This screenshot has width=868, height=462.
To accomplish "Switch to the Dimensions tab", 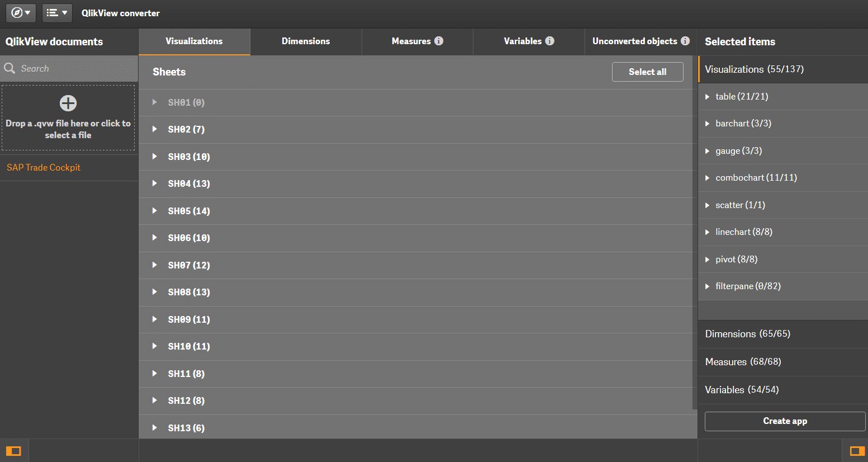I will tap(306, 41).
